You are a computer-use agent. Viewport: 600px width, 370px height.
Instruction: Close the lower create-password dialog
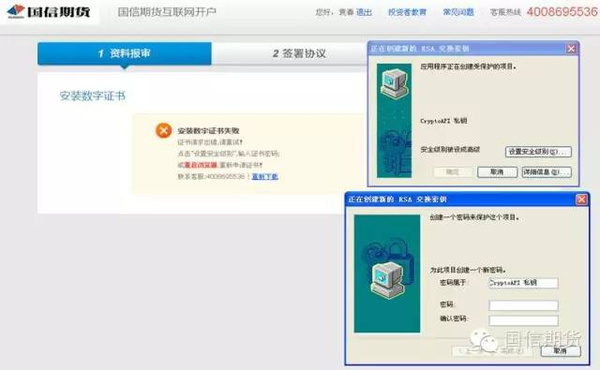(x=581, y=199)
